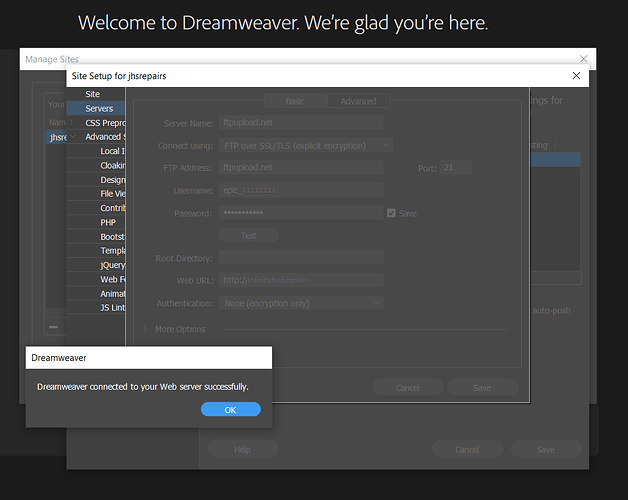Viewport: 628px width, 500px height.
Task: Click the Help button in Site Setup
Action: pyautogui.click(x=243, y=450)
